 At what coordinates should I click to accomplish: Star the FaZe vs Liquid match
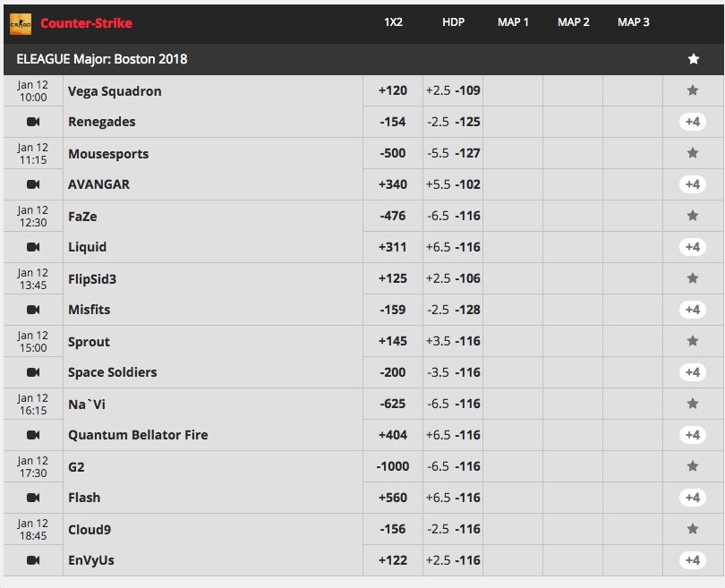click(693, 216)
